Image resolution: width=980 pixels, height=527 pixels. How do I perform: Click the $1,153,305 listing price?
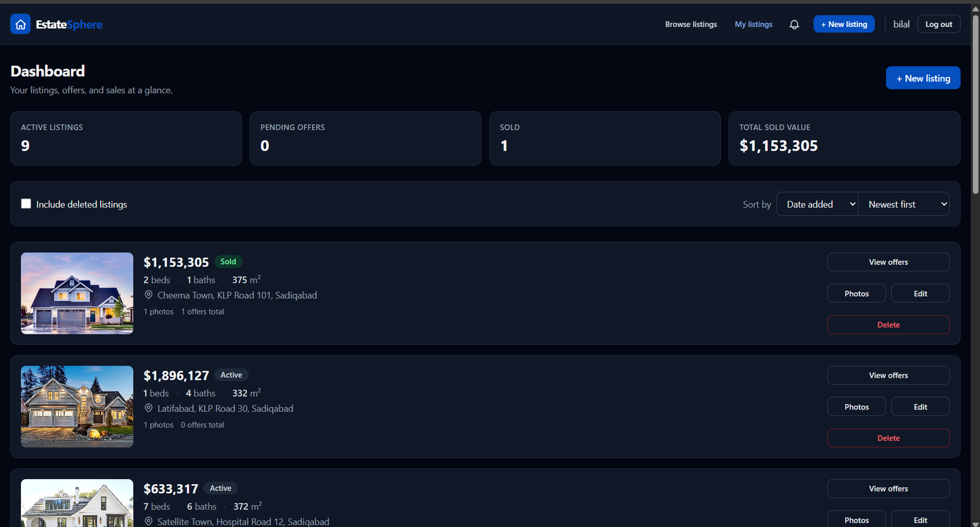pos(176,263)
